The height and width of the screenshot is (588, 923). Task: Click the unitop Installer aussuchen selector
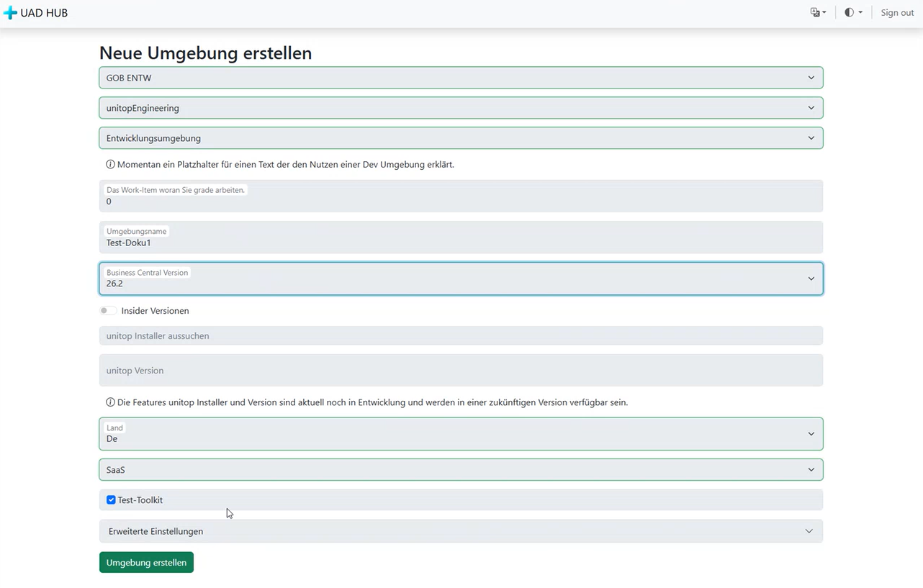click(x=461, y=335)
